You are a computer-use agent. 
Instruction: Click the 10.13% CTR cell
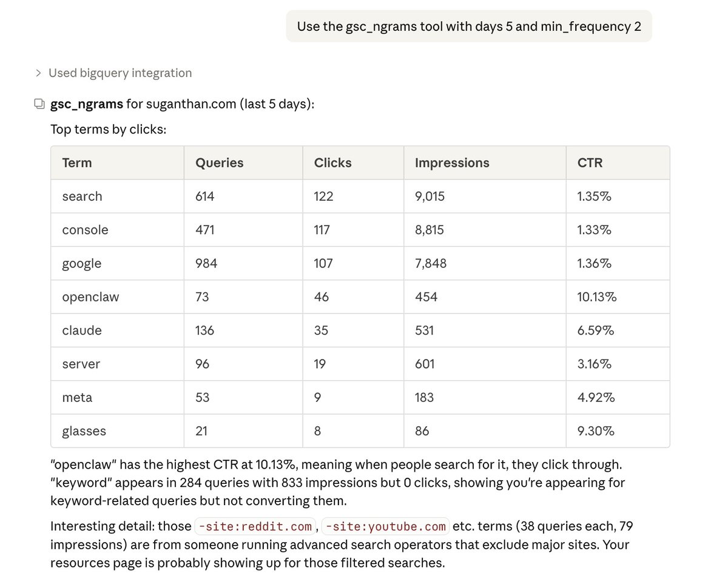click(597, 297)
